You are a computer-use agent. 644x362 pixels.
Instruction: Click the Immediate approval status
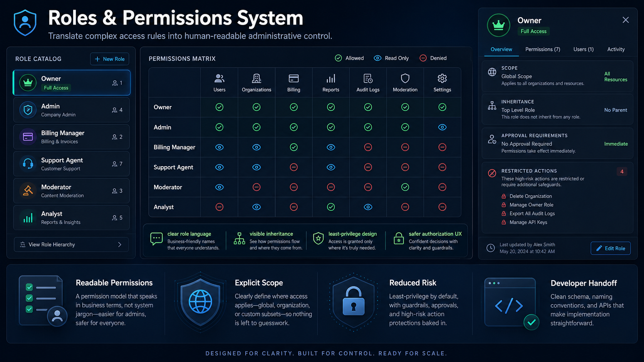pos(616,144)
